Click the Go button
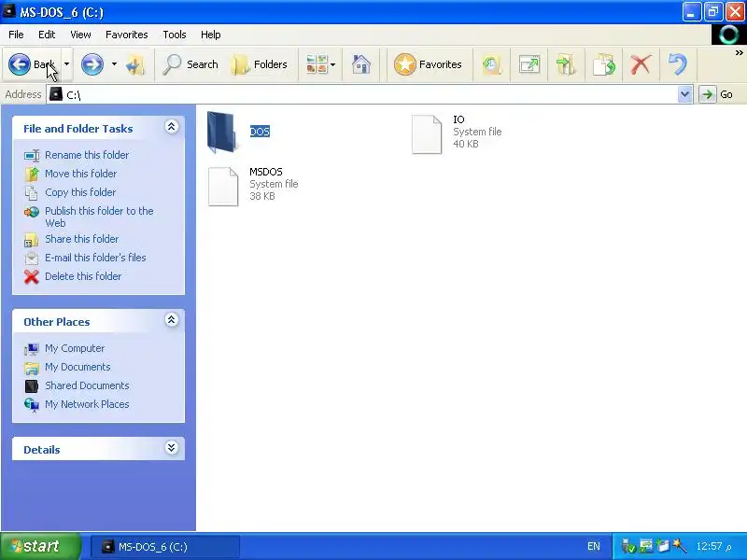Image resolution: width=747 pixels, height=560 pixels. [x=716, y=94]
